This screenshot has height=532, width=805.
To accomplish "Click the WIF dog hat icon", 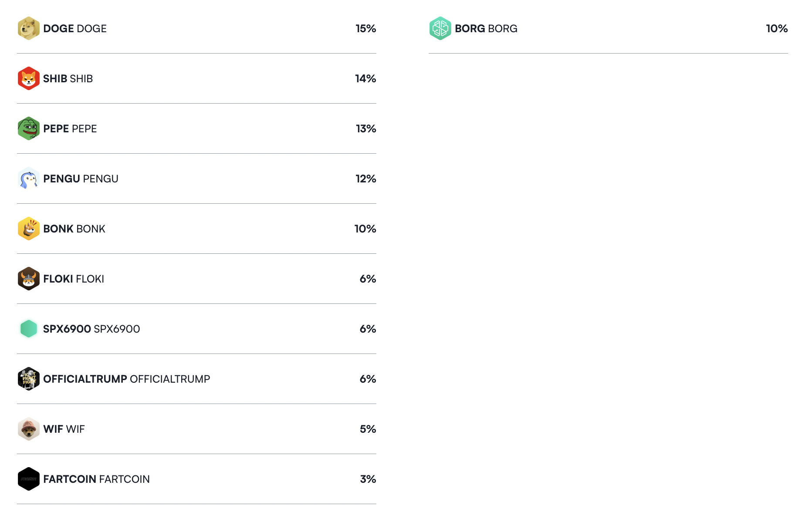I will (28, 429).
